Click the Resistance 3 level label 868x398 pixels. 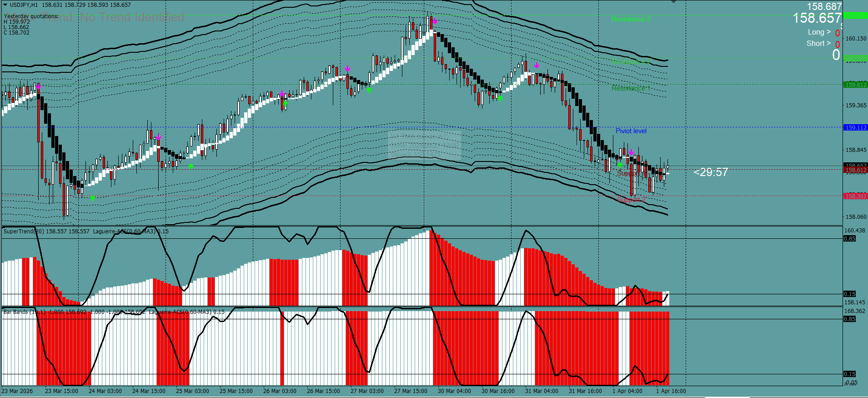(x=631, y=19)
